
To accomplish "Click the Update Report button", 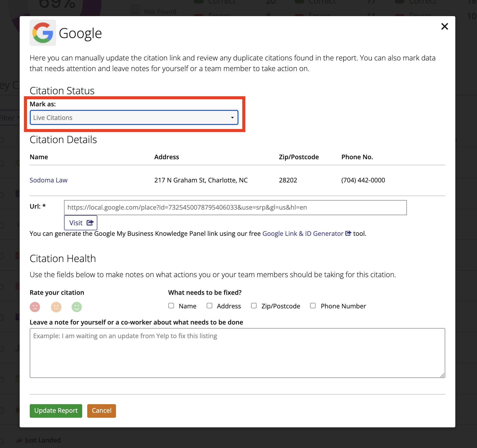I will click(56, 411).
